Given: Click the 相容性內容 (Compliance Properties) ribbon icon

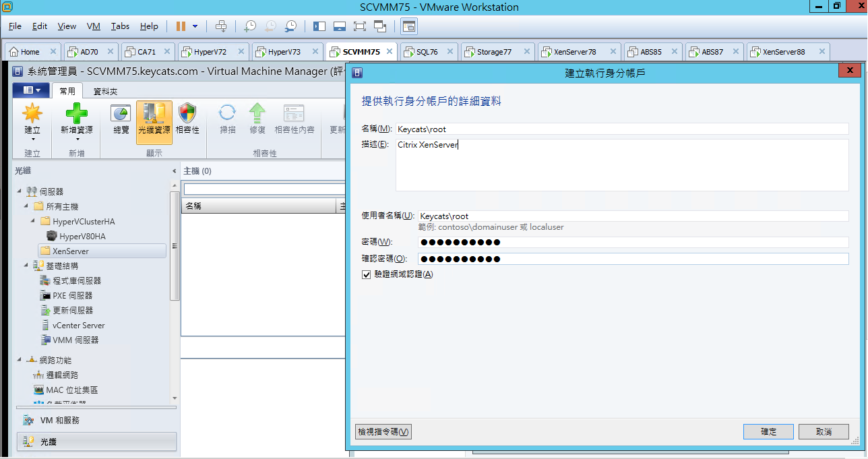Looking at the screenshot, I should click(x=294, y=113).
